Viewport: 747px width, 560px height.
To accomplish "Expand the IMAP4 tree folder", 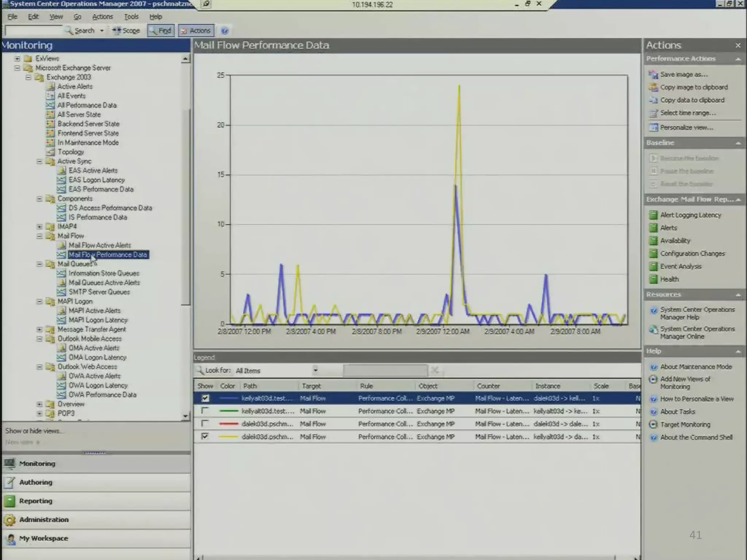I will click(x=39, y=227).
